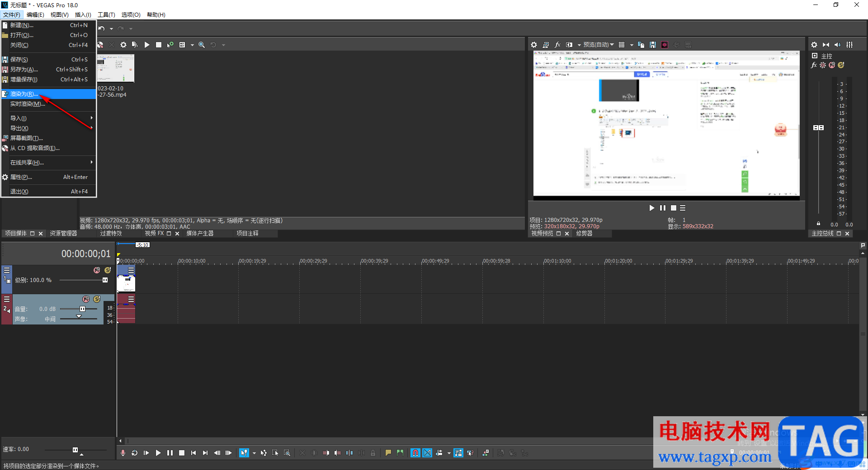Viewport: 868px width, 470px height.
Task: Toggle loop playback in the transport bar
Action: tap(134, 453)
